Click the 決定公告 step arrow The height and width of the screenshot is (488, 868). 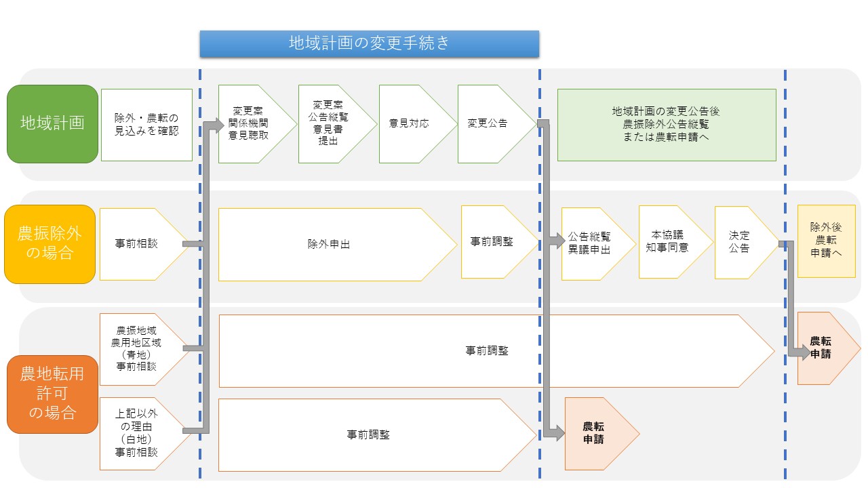coord(741,242)
